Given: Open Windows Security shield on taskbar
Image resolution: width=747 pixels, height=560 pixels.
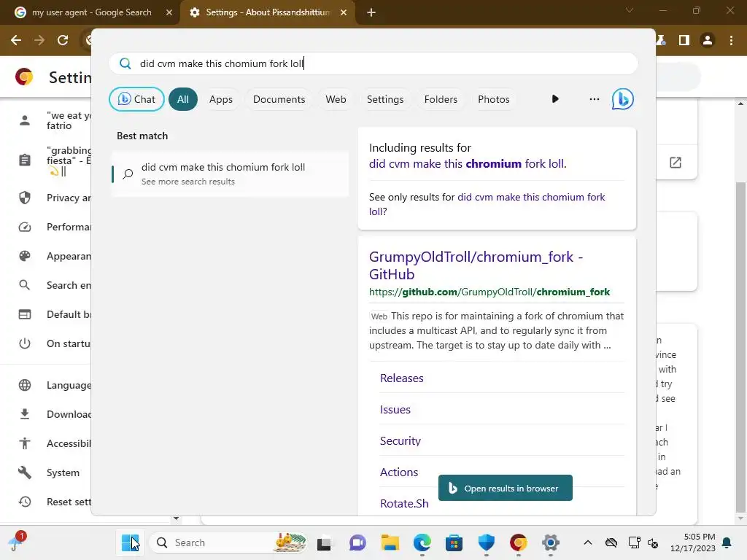Looking at the screenshot, I should pos(487,542).
